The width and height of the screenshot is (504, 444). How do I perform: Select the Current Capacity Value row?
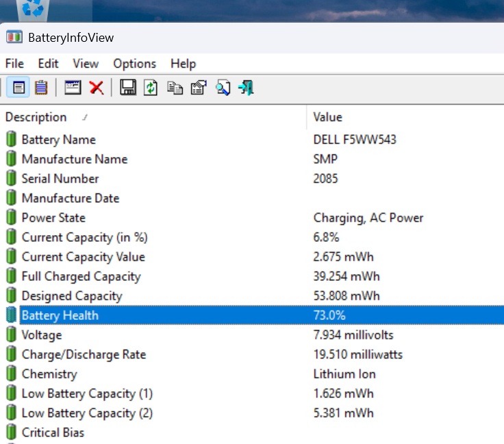coord(252,256)
